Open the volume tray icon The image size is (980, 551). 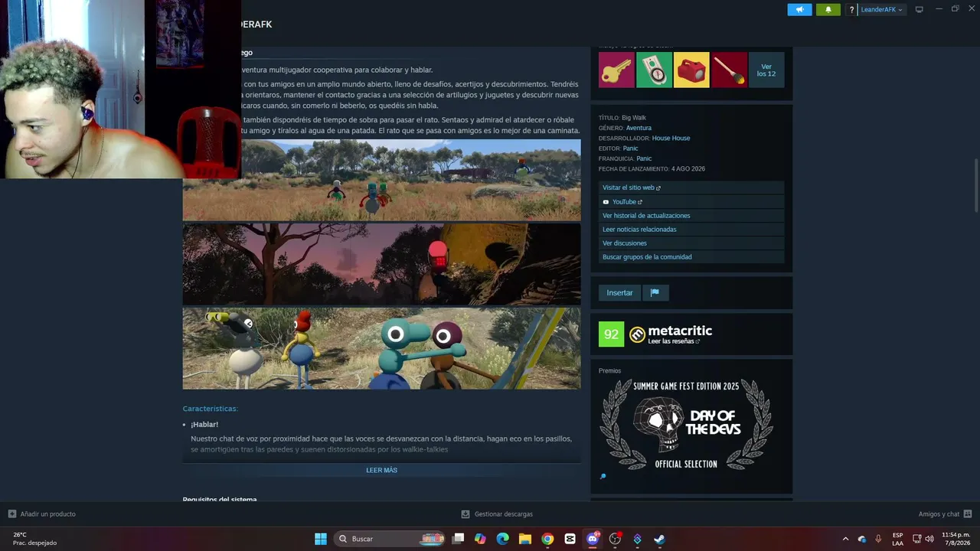(929, 539)
